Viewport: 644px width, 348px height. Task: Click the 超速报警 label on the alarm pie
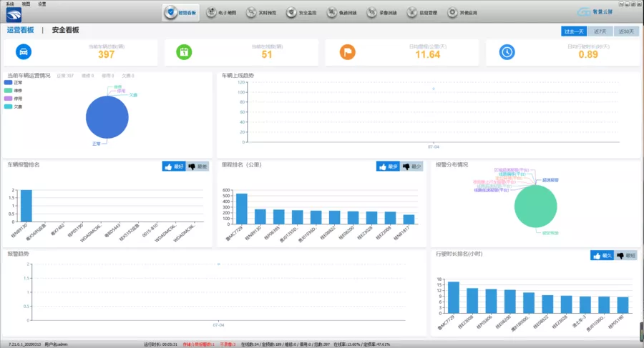pos(550,180)
